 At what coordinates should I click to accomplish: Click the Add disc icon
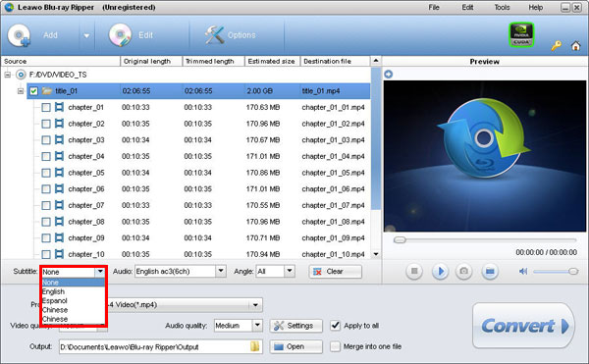[x=19, y=35]
